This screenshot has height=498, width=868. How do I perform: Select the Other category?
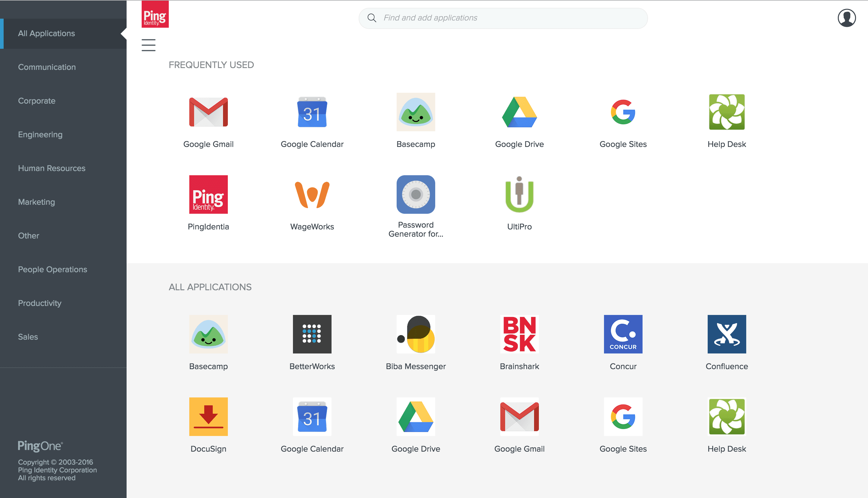(x=63, y=236)
